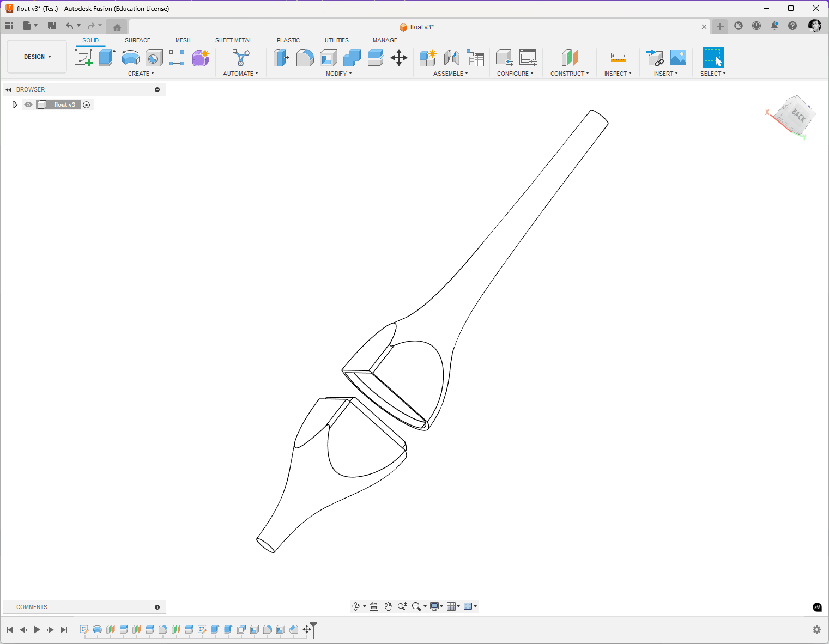This screenshot has width=829, height=644.
Task: Hide the Browser using the double-arrow icon
Action: pyautogui.click(x=8, y=89)
